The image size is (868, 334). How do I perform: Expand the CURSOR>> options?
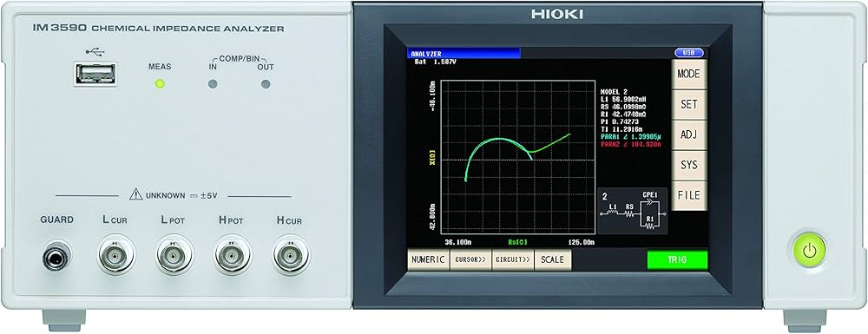click(470, 260)
